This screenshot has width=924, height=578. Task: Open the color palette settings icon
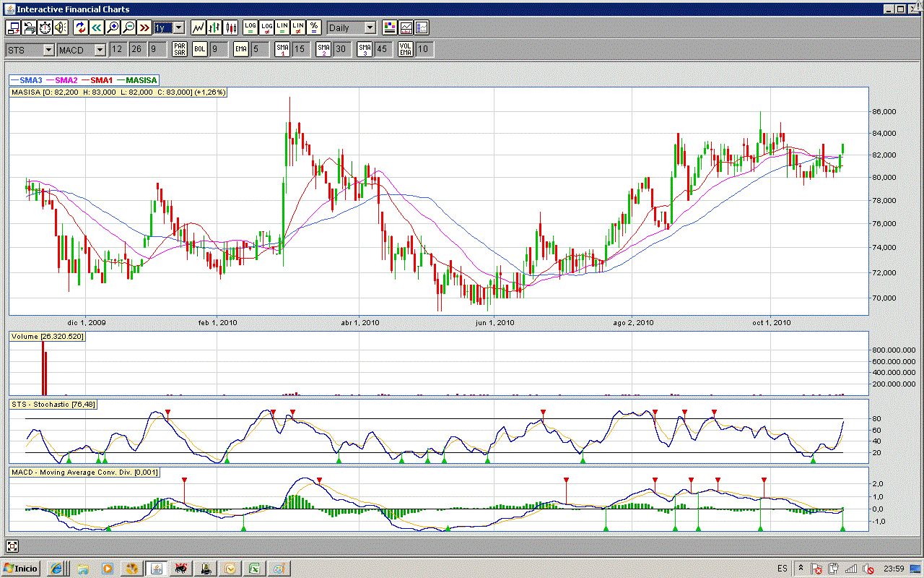click(390, 27)
